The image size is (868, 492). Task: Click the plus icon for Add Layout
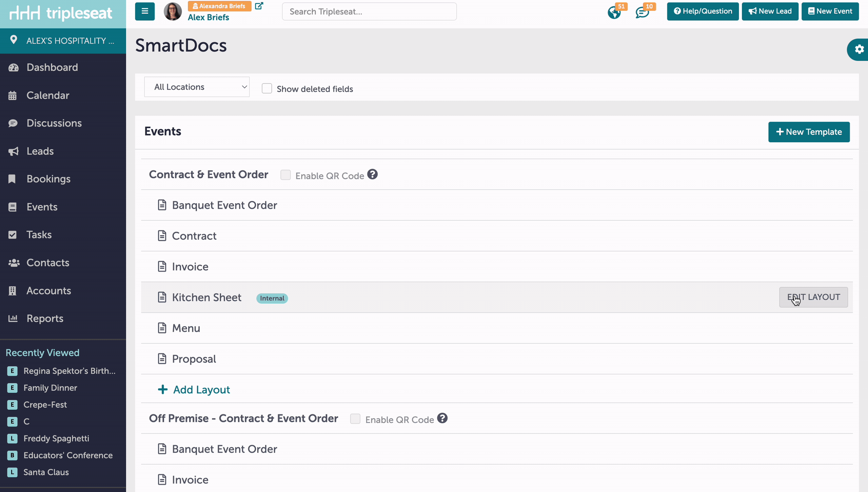point(163,389)
